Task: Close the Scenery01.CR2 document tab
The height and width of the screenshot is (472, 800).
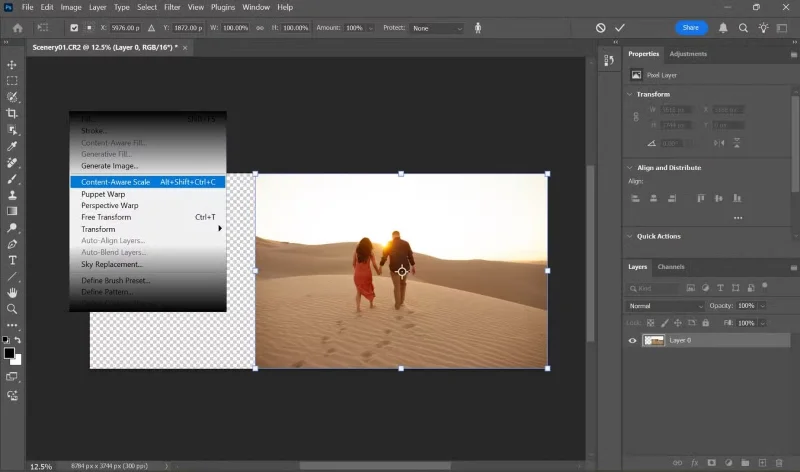Action: point(185,47)
